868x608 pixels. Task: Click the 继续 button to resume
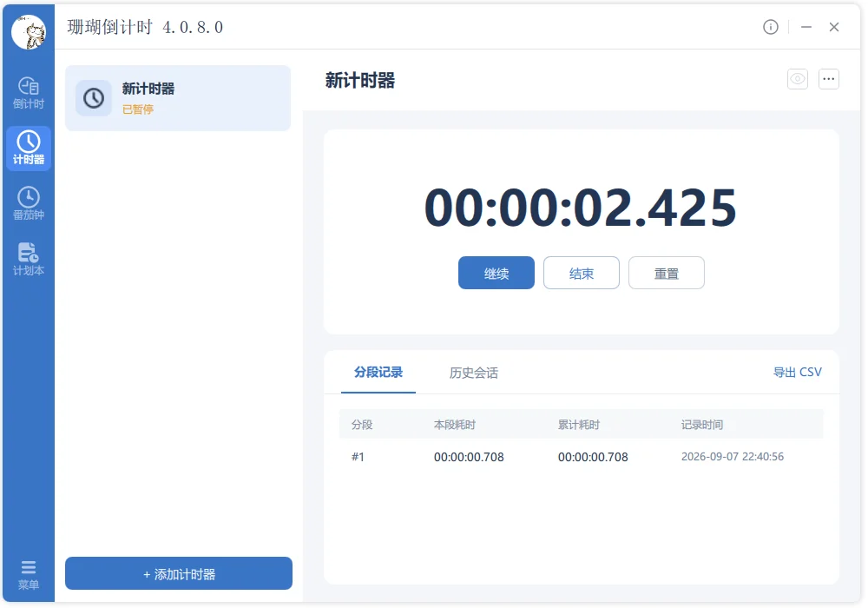[x=496, y=273]
